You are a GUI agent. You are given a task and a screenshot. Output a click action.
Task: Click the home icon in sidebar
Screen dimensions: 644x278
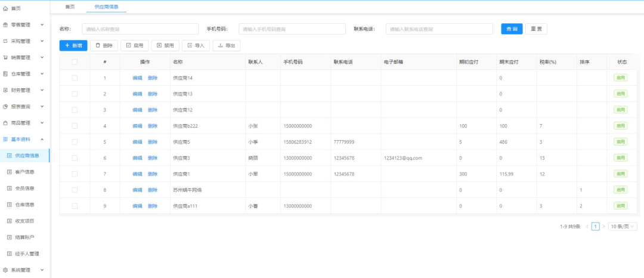coord(5,9)
